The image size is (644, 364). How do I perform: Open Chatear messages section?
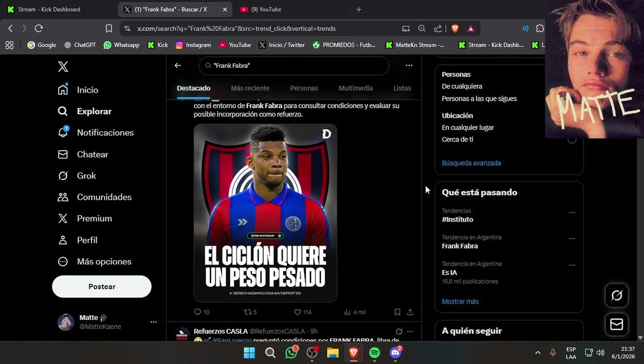(83, 154)
